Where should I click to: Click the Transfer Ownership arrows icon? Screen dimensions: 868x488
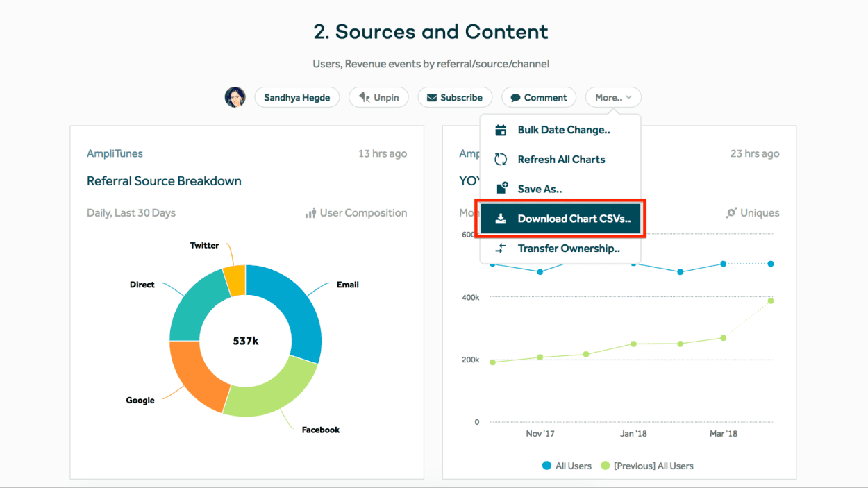click(x=501, y=249)
